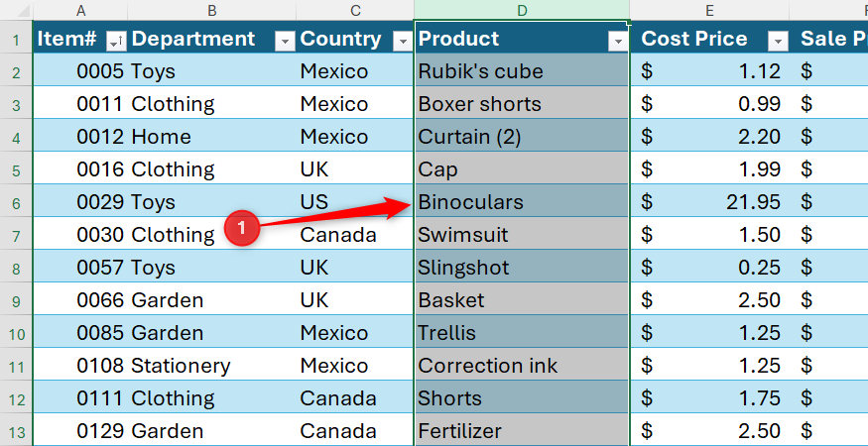Click the Fertilizer product cell

pyautogui.click(x=522, y=430)
